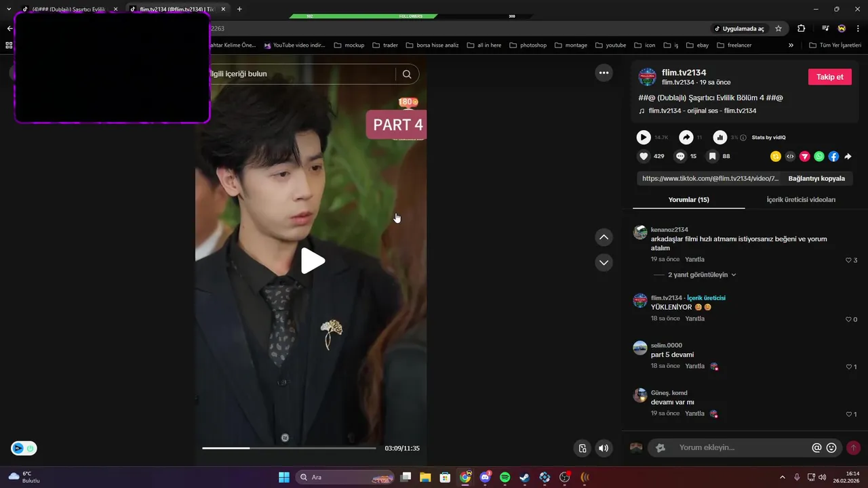This screenshot has height=488, width=868.
Task: Send to friends with the red paper plane icon
Action: pos(805,157)
